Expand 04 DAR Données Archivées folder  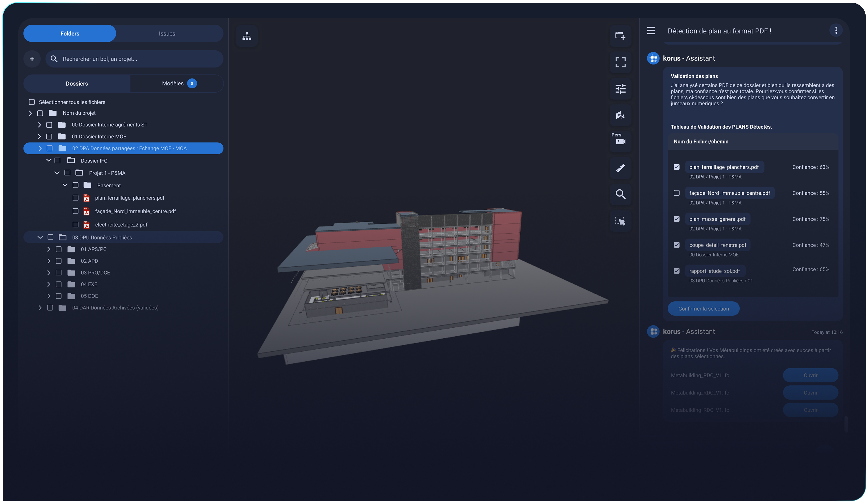coord(40,308)
